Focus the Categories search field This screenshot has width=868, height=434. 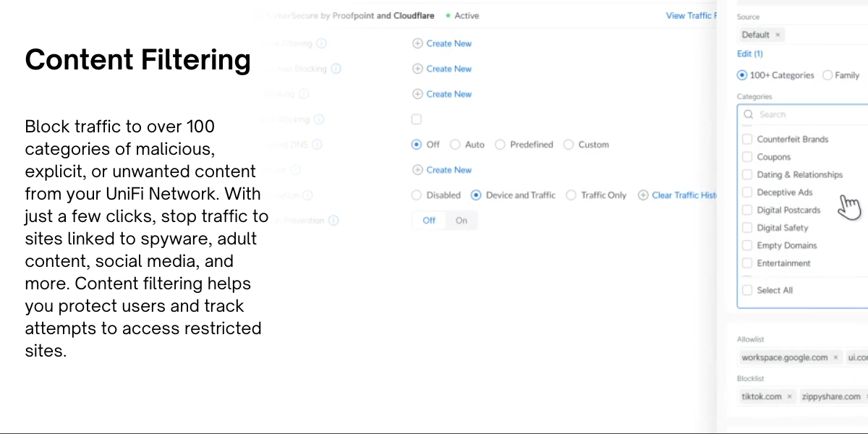coord(803,114)
